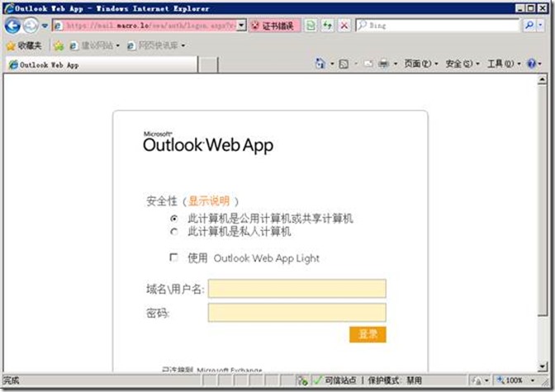This screenshot has height=392, width=555.
Task: Click the green checkmark trusted zone icon
Action: click(x=317, y=380)
